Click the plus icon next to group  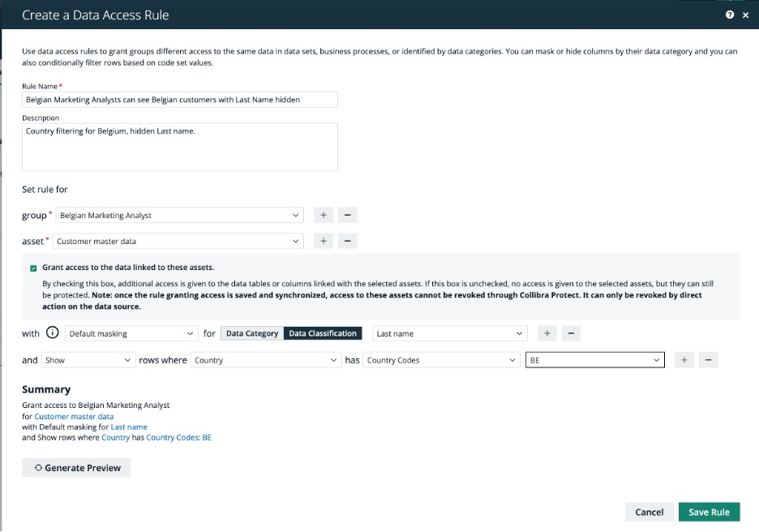[x=323, y=215]
